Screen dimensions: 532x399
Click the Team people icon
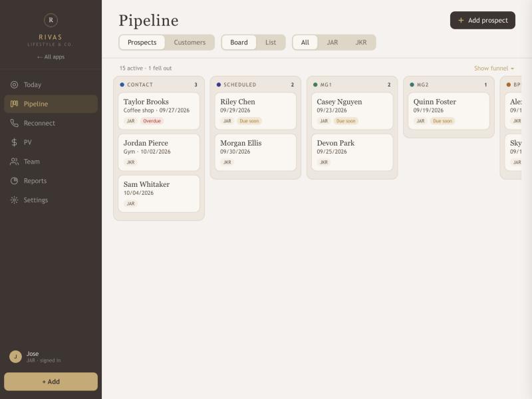tap(14, 162)
